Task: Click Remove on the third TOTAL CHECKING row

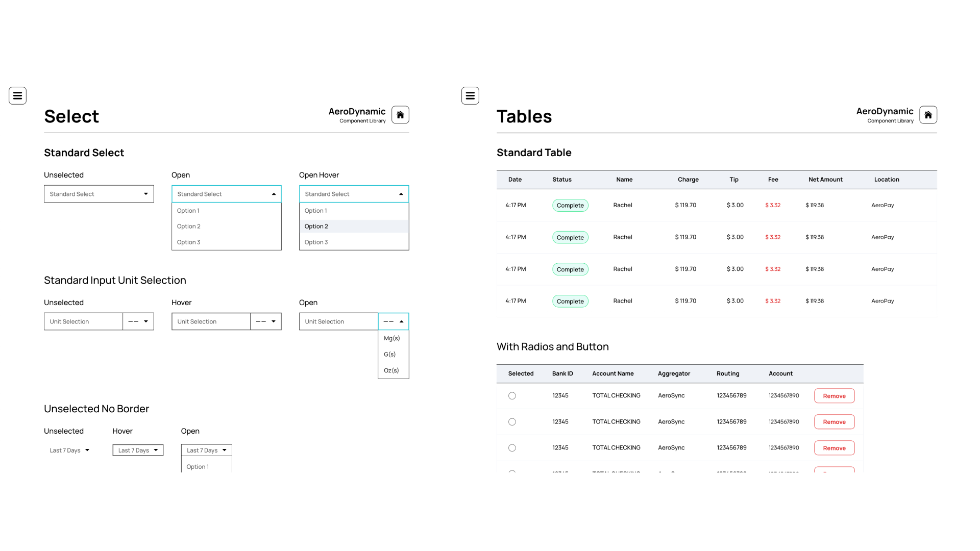Action: pos(834,447)
